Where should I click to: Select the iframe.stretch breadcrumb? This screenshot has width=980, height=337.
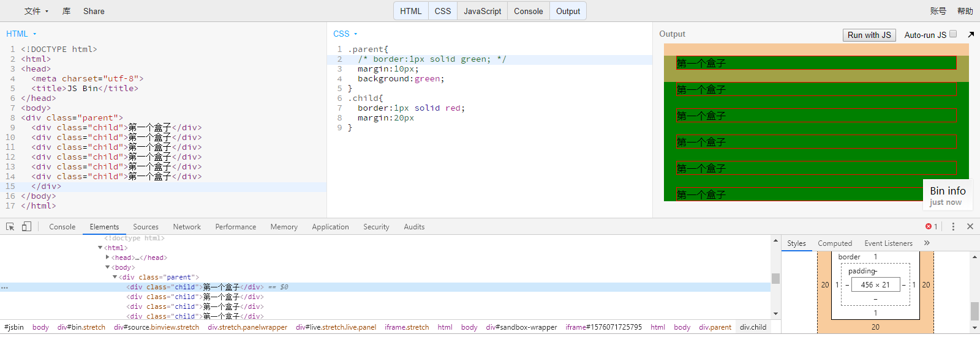407,327
